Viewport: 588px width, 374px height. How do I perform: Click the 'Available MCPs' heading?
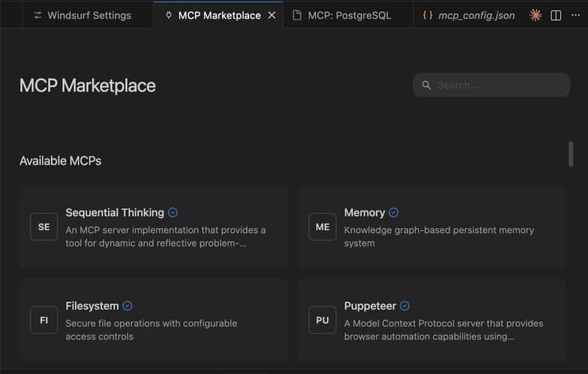(x=60, y=161)
